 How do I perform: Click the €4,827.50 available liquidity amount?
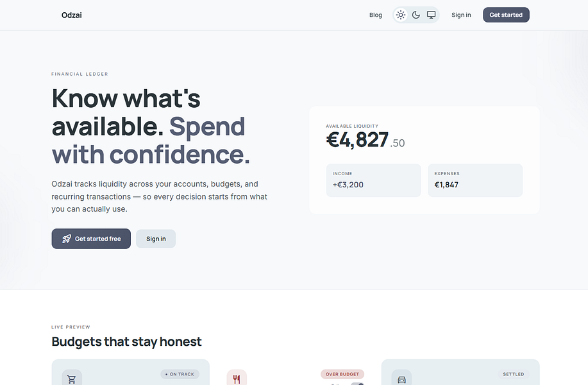pos(365,140)
